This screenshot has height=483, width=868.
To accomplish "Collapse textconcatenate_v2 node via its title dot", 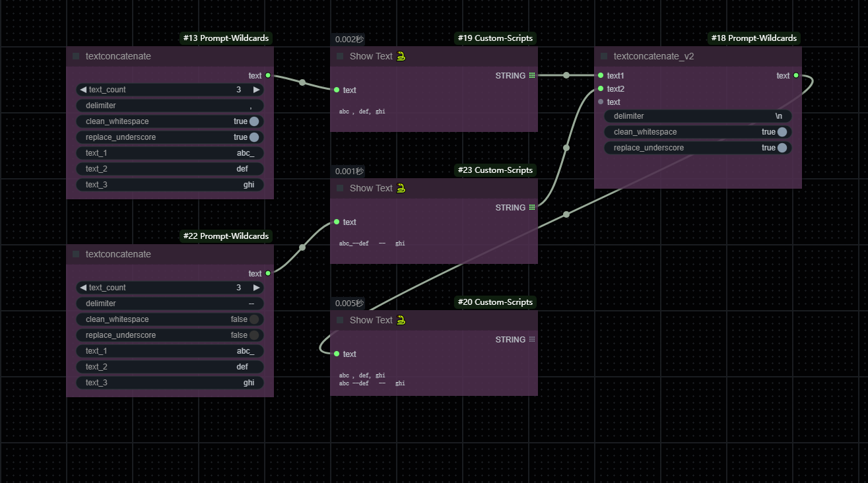I will pyautogui.click(x=604, y=57).
